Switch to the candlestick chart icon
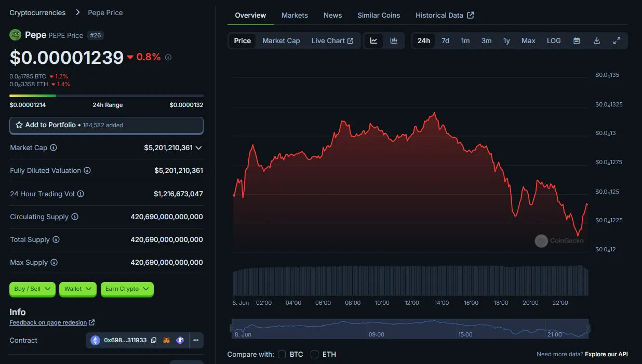Screen dimensions: 642x364 pyautogui.click(x=394, y=41)
